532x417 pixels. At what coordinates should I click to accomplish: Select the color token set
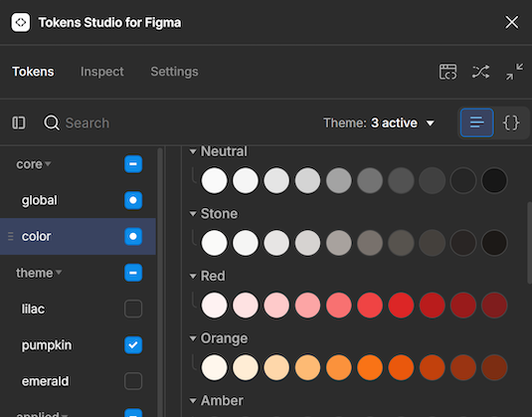(x=37, y=236)
